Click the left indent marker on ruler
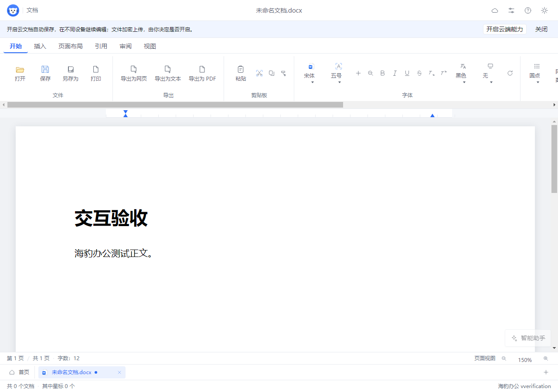This screenshot has width=558, height=392. pyautogui.click(x=126, y=114)
